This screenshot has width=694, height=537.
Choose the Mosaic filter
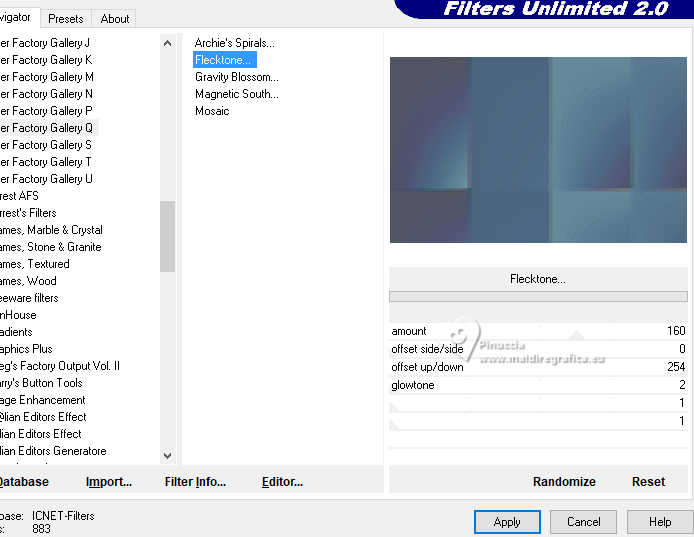point(212,111)
